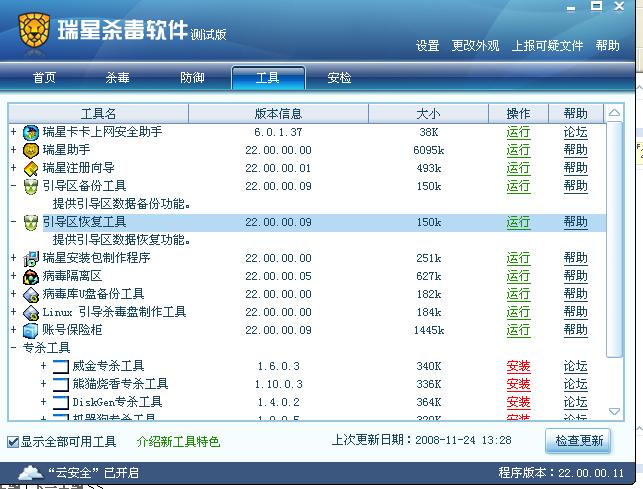The image size is (643, 489).
Task: Expand the 瑞星助手 row
Action: [14, 150]
